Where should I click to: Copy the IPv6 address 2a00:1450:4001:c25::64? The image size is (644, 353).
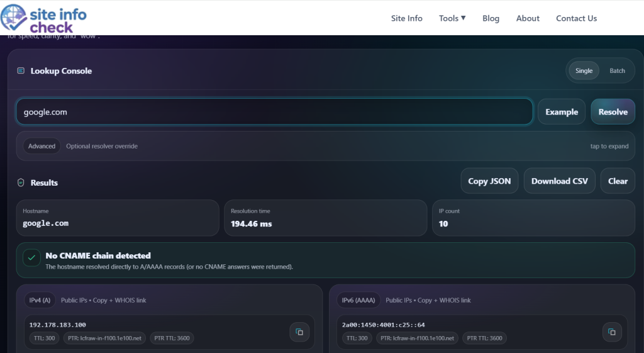(x=612, y=332)
